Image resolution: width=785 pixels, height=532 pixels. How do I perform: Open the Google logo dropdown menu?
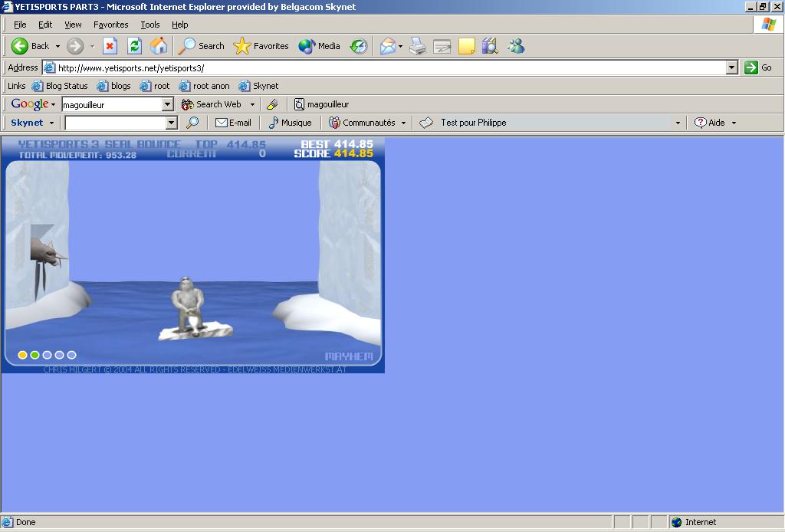(x=33, y=104)
